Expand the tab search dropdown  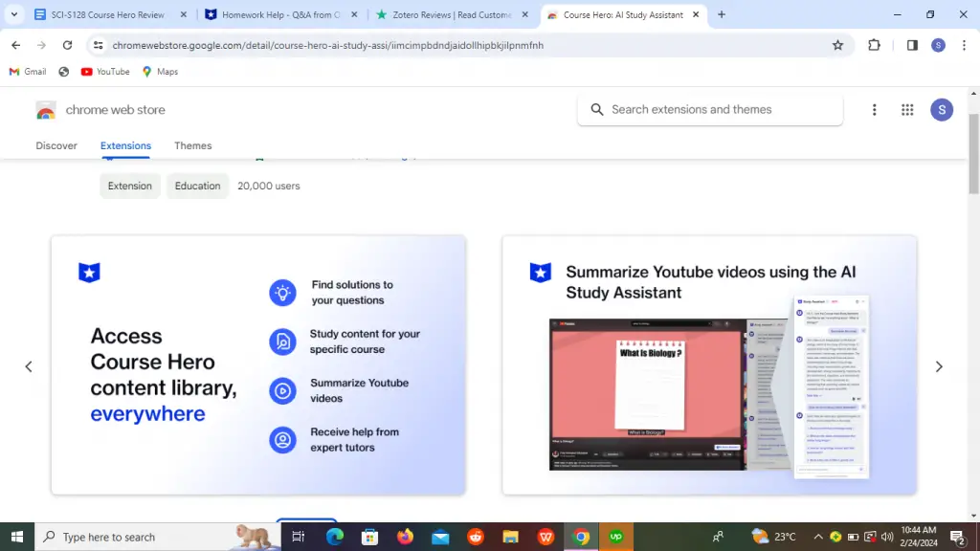[14, 14]
